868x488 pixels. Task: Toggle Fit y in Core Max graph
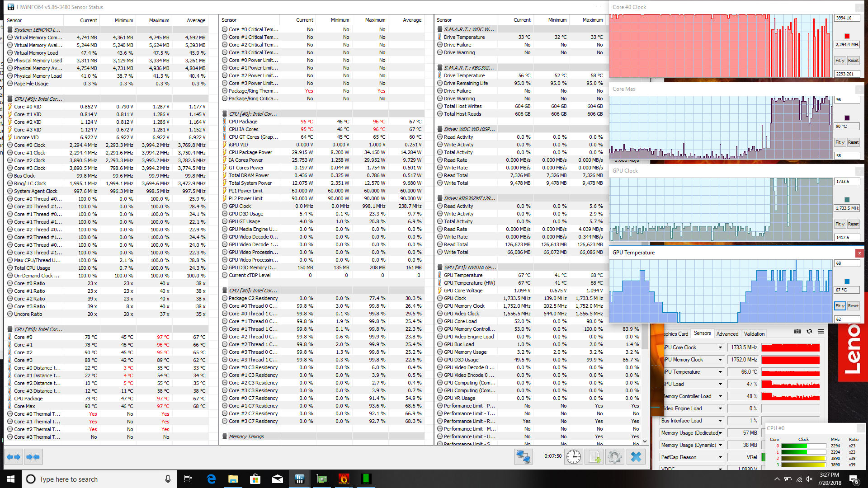coord(840,142)
